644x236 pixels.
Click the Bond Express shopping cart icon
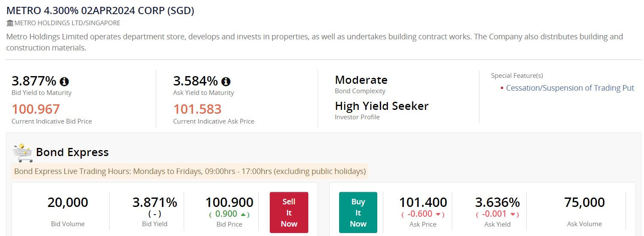click(22, 153)
